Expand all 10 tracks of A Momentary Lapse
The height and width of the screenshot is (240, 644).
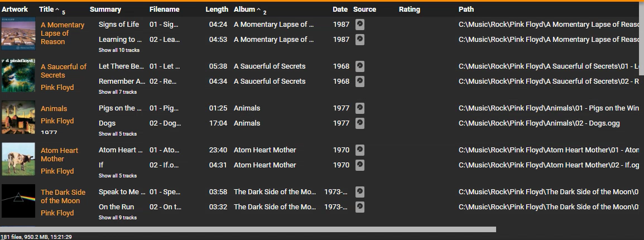(x=119, y=50)
